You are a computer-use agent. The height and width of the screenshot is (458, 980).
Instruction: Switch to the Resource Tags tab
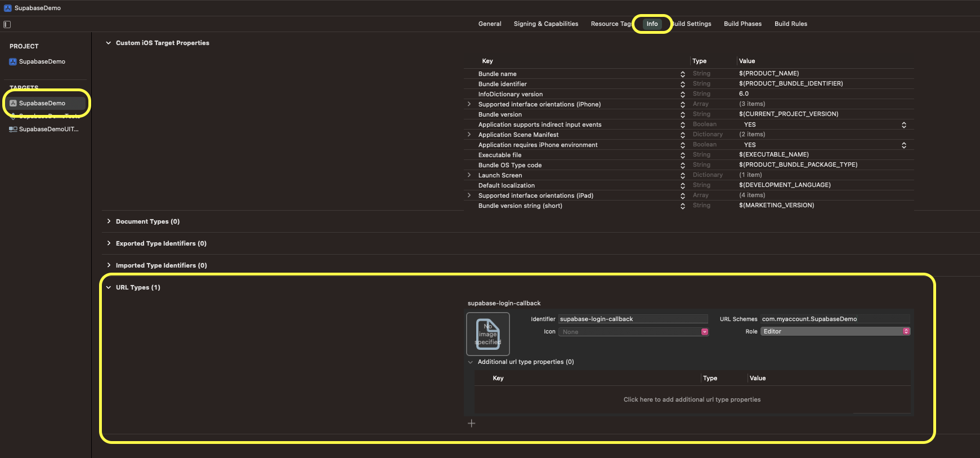click(611, 24)
